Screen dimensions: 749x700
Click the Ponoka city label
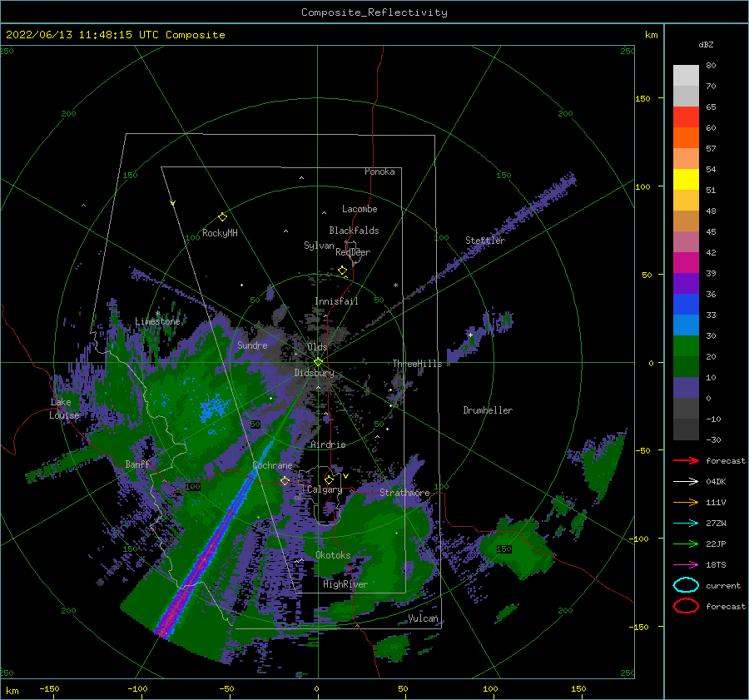pos(379,171)
